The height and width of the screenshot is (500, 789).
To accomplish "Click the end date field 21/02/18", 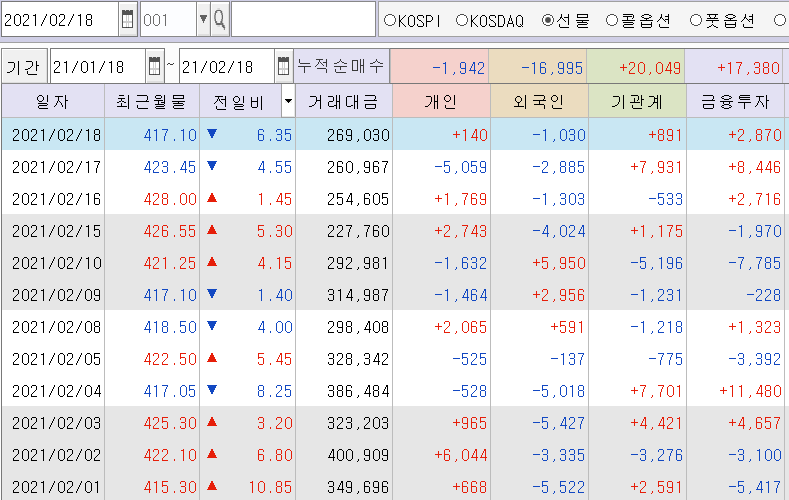I will 227,66.
